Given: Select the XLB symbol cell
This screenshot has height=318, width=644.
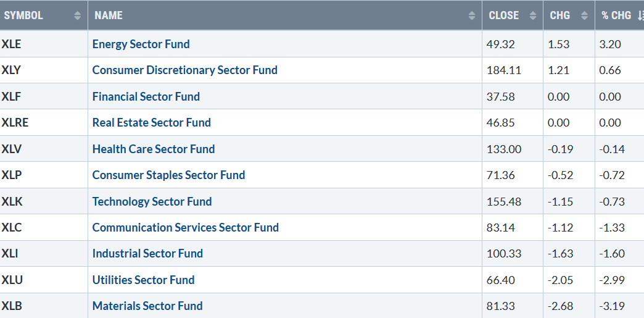Looking at the screenshot, I should (44, 306).
